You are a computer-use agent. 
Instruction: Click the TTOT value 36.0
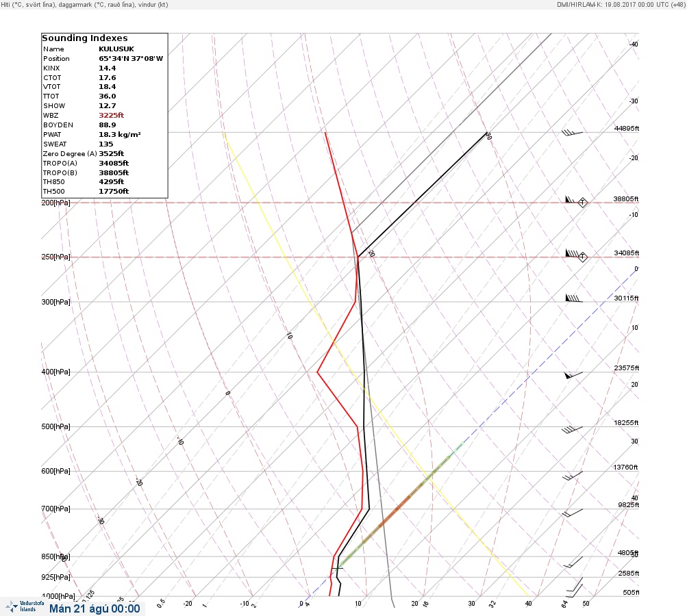click(108, 97)
